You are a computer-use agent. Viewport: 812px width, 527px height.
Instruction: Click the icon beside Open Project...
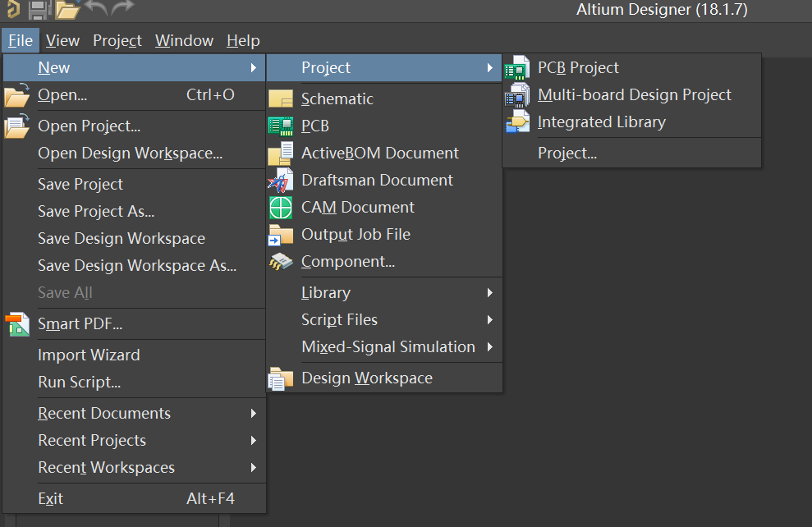click(x=17, y=126)
